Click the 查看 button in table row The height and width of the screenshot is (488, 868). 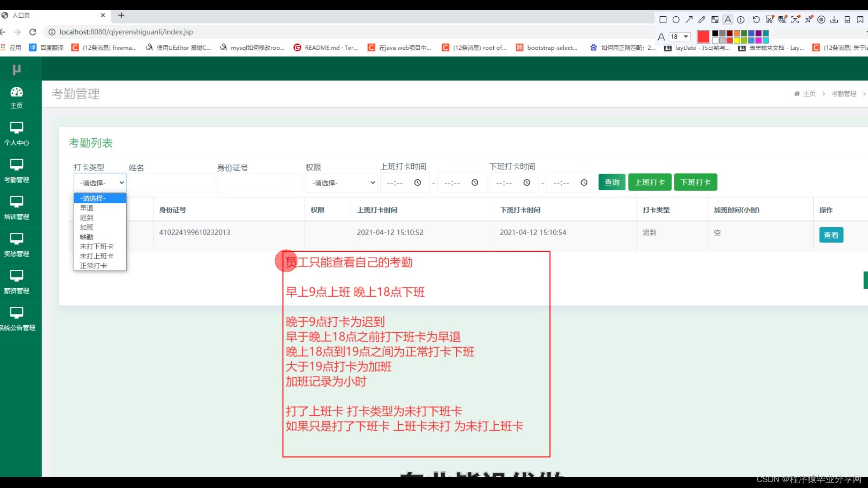[830, 235]
